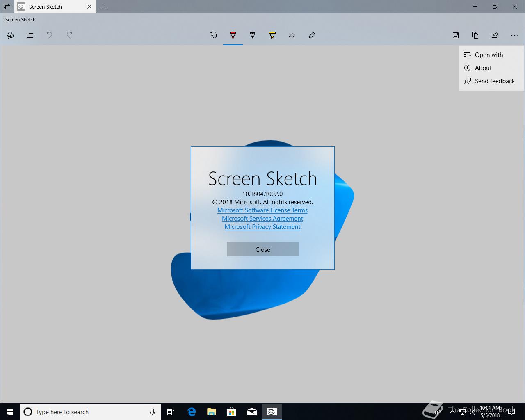Select About in the overflow menu
This screenshot has width=525, height=420.
pos(492,68)
